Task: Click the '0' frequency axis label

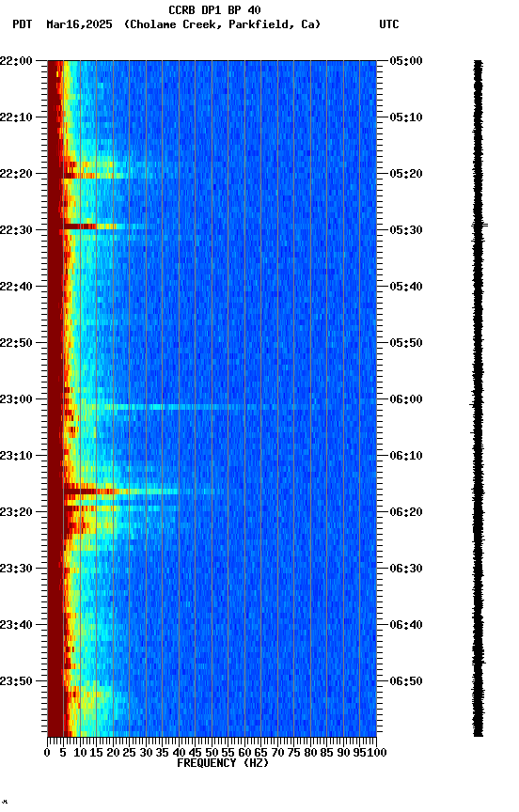Action: click(x=47, y=753)
